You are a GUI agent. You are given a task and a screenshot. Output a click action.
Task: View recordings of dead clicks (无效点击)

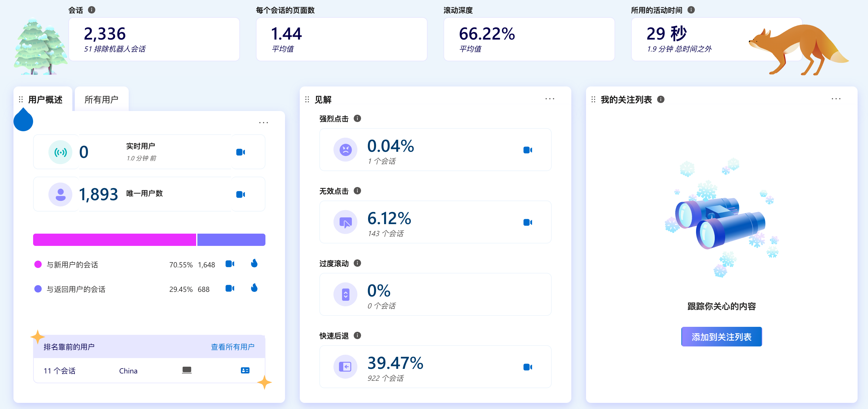click(x=527, y=222)
